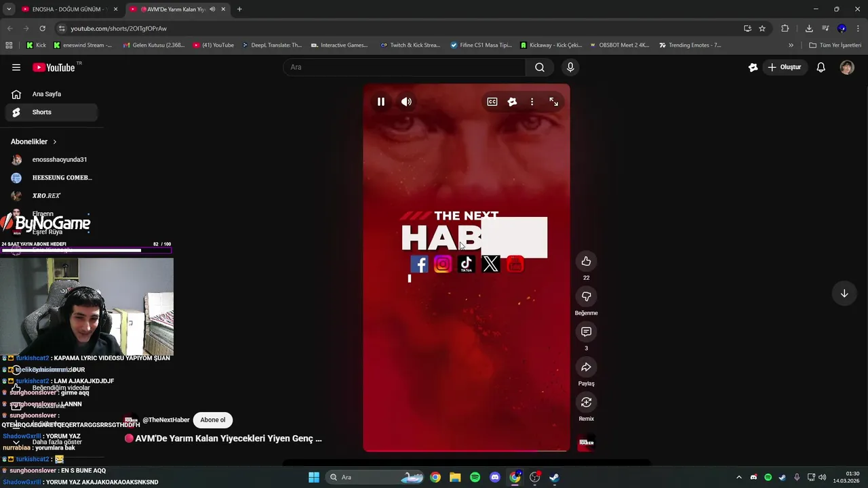Open HEESEUNG COMEB... subscription channel
The height and width of the screenshot is (488, 868).
52,178
